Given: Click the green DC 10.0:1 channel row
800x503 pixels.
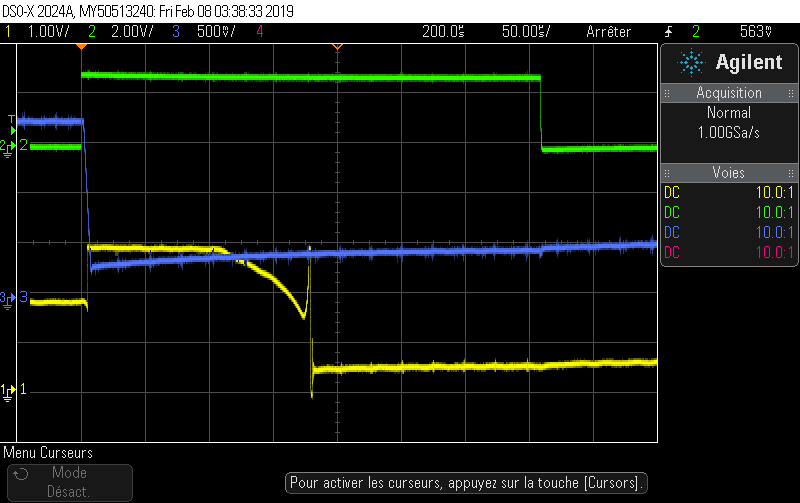Looking at the screenshot, I should [729, 213].
